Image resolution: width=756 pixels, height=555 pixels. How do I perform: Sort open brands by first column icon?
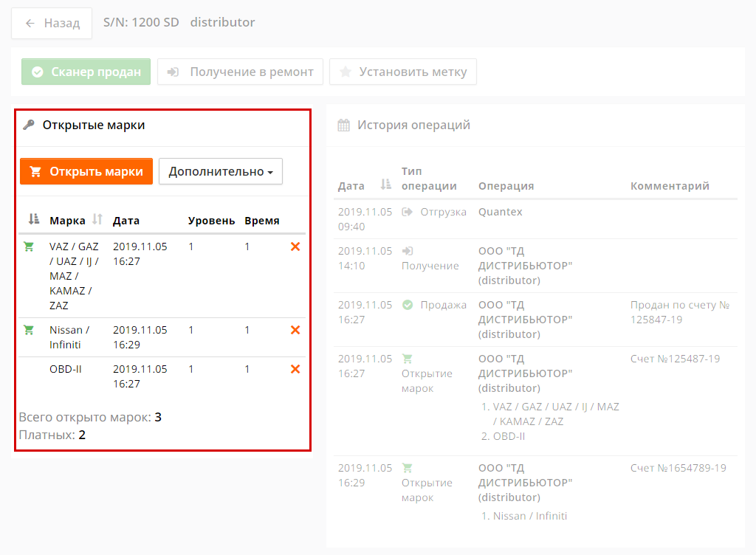(x=33, y=220)
